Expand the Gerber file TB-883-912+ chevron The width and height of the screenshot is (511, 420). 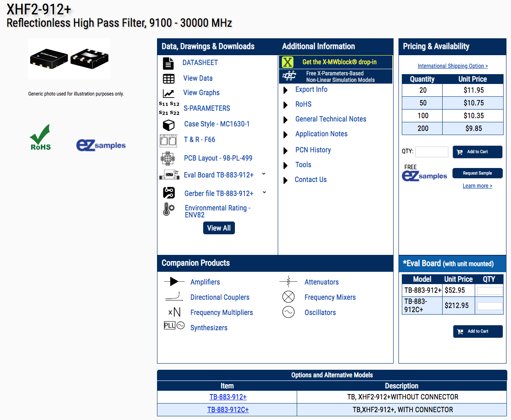264,192
